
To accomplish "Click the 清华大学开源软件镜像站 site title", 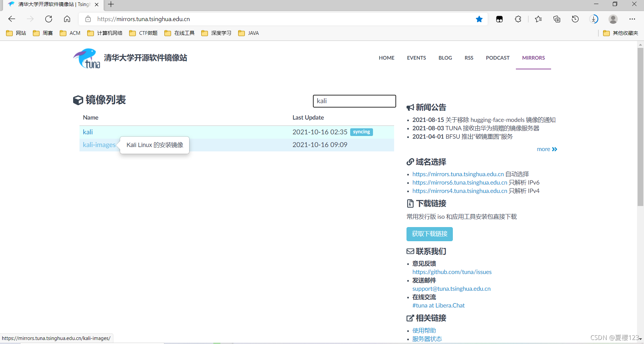I will coord(146,58).
